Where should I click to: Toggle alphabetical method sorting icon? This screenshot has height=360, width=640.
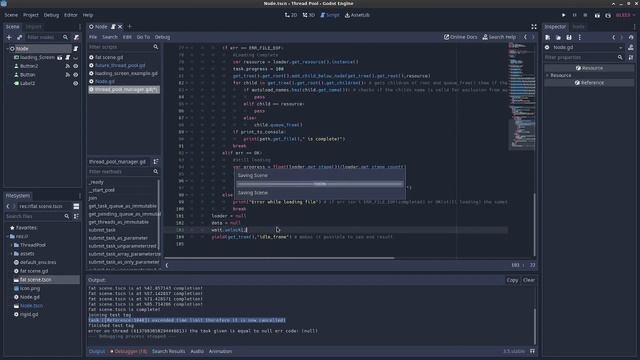point(156,162)
